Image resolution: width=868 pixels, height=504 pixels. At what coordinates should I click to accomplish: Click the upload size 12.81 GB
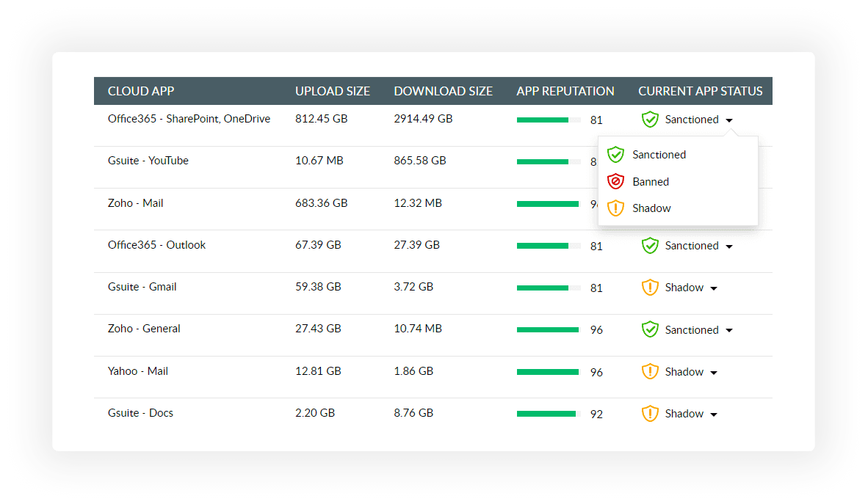[318, 371]
